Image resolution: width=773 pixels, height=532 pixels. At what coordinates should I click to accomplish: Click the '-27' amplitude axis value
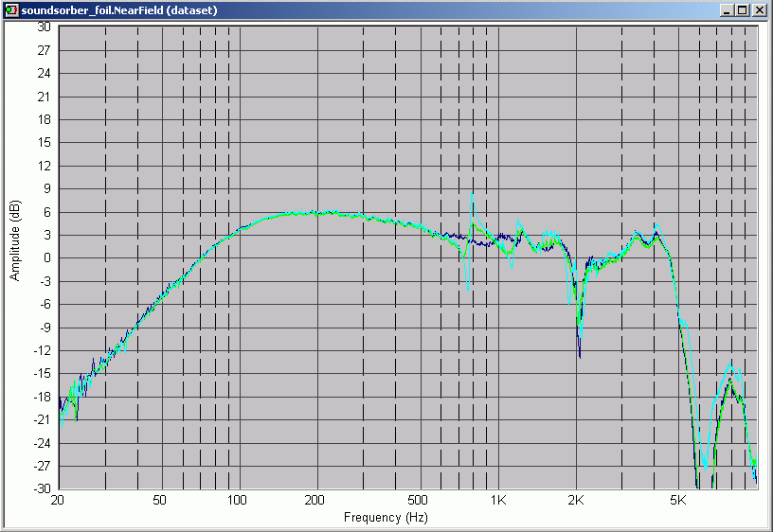pos(42,466)
